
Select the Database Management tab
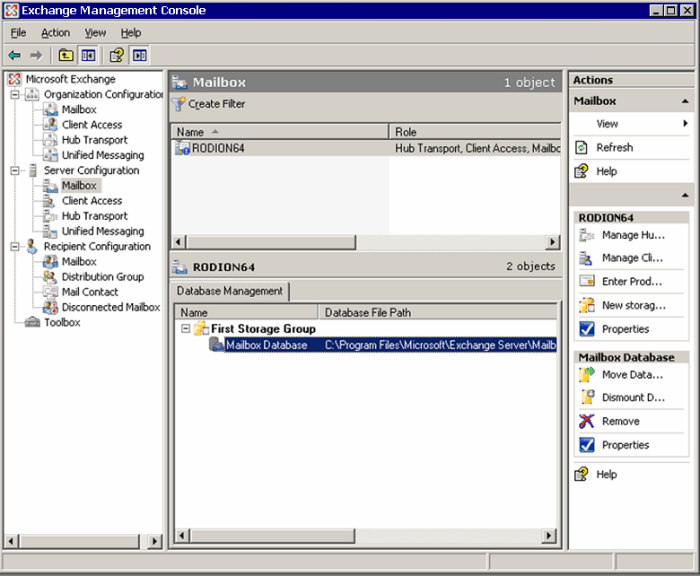231,291
